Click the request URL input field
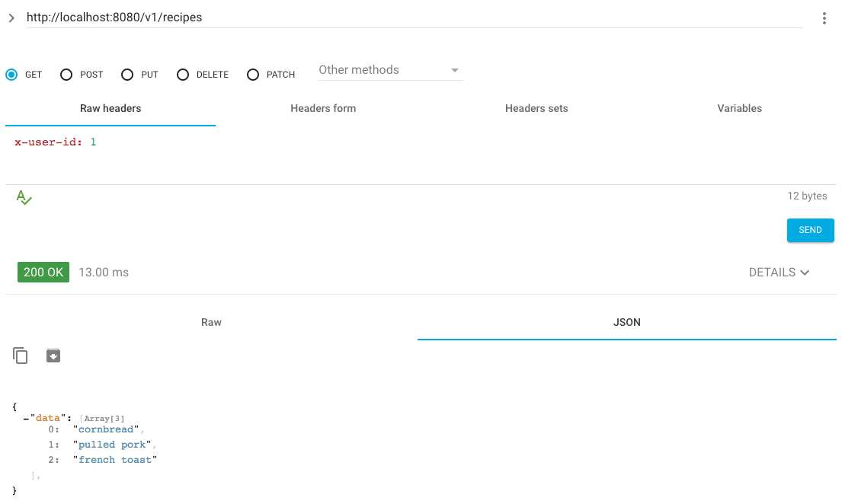842x504 pixels. point(411,17)
